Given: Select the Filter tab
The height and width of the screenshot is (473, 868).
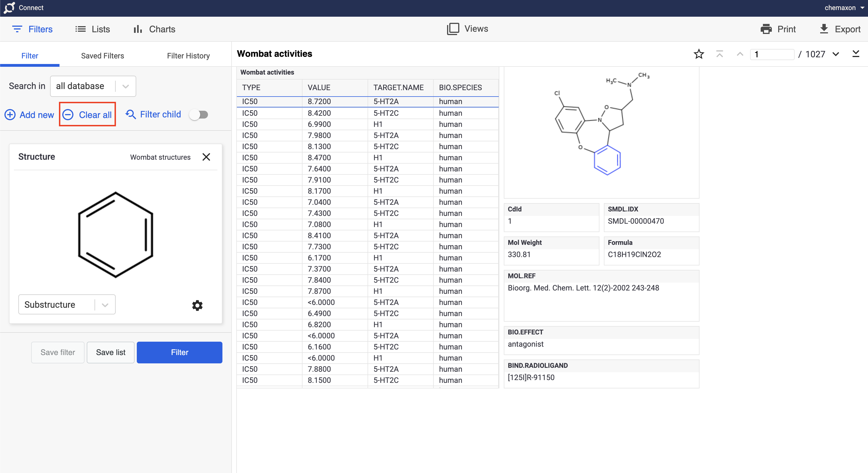Looking at the screenshot, I should click(x=29, y=55).
